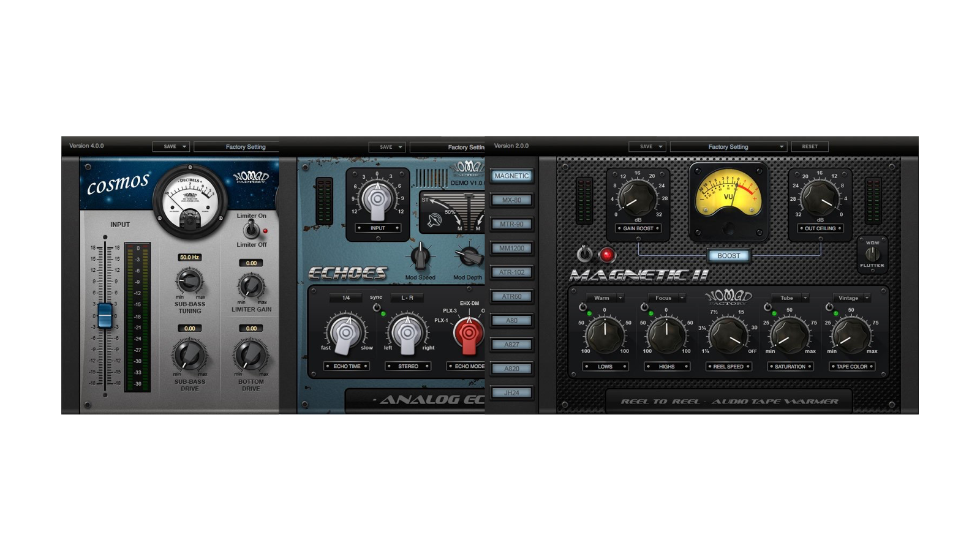Select the A80 tape model
980x551 pixels.
click(x=511, y=321)
